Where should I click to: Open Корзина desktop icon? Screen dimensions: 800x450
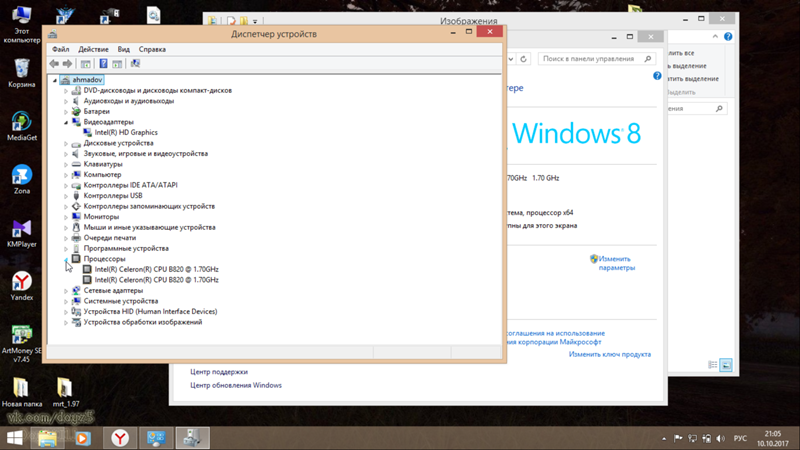click(21, 73)
